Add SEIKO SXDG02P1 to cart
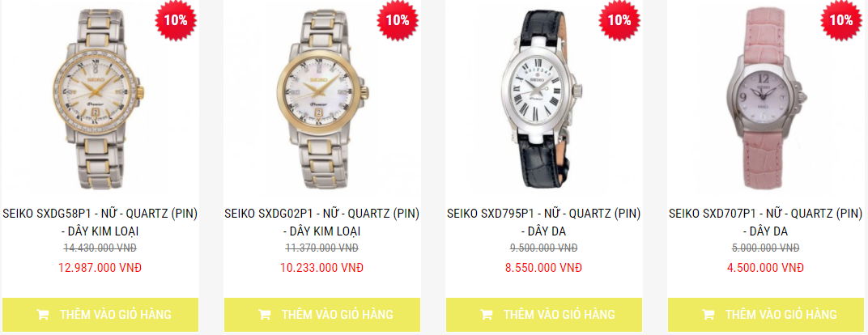 (x=322, y=315)
